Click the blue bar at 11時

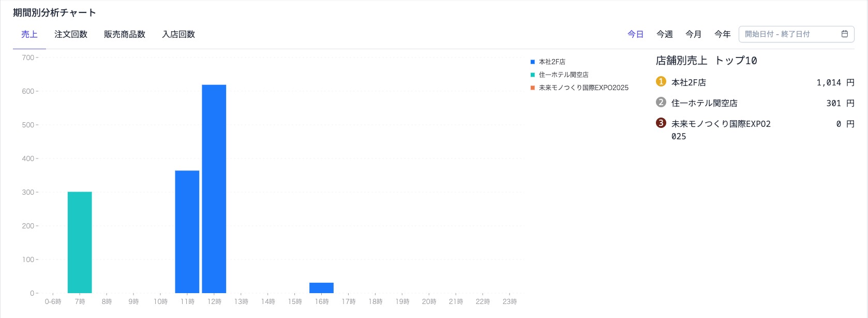pos(187,232)
